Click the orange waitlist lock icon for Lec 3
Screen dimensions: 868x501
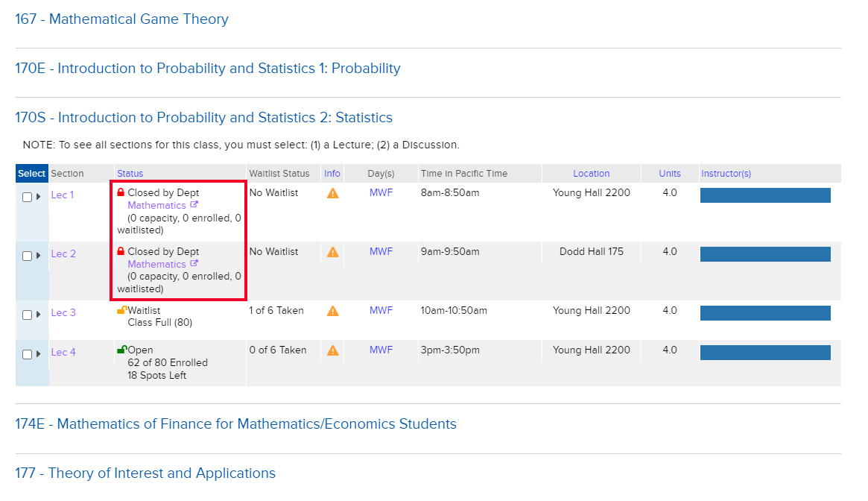[121, 310]
